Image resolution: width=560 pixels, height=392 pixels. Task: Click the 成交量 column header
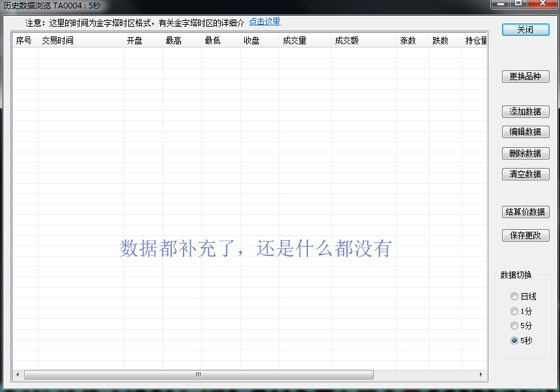[305, 41]
